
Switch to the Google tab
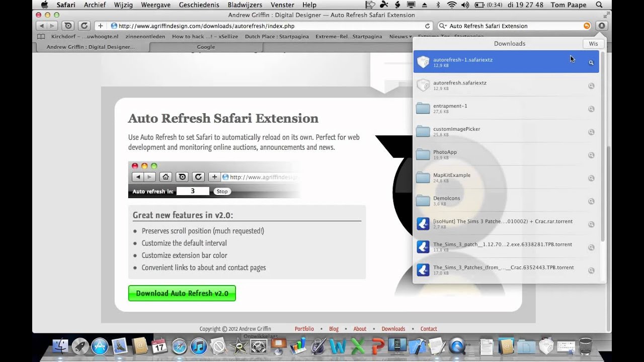point(206,47)
